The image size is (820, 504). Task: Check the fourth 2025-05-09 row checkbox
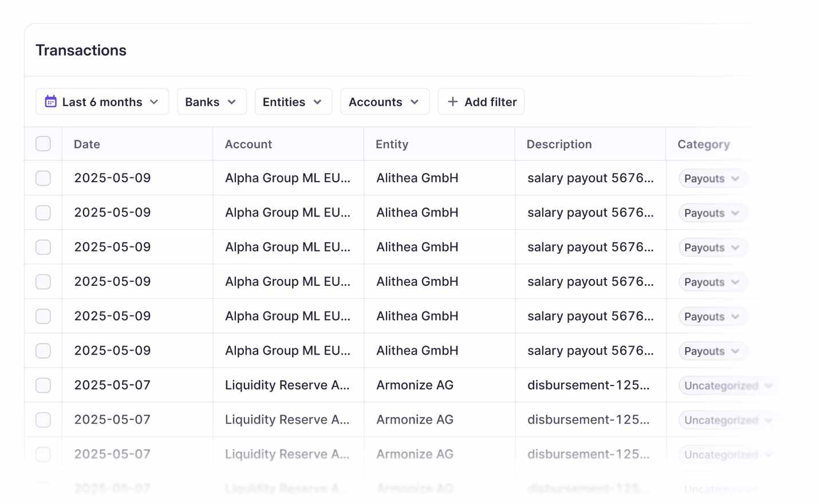coord(43,282)
